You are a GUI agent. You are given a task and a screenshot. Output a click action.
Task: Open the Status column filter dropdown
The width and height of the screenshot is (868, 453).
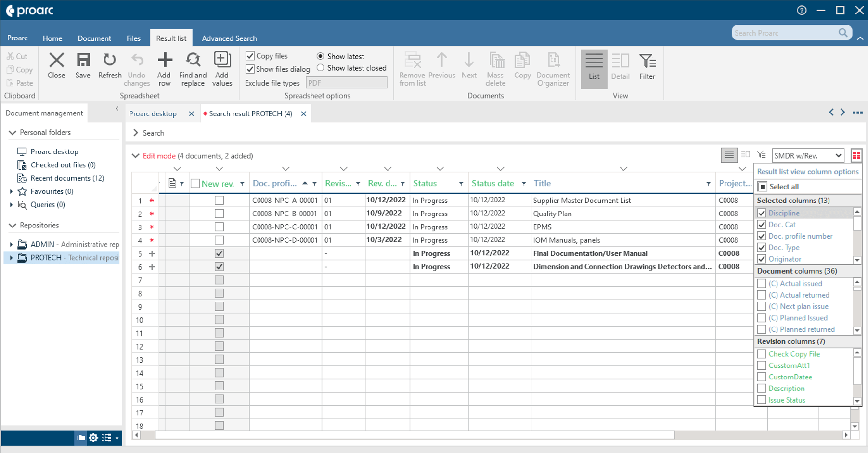tap(461, 184)
